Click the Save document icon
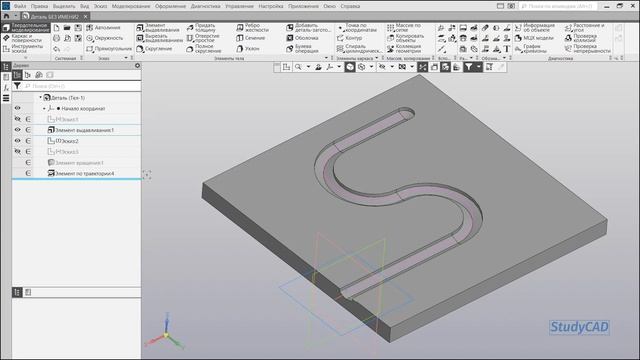The height and width of the screenshot is (360, 640). (x=78, y=27)
